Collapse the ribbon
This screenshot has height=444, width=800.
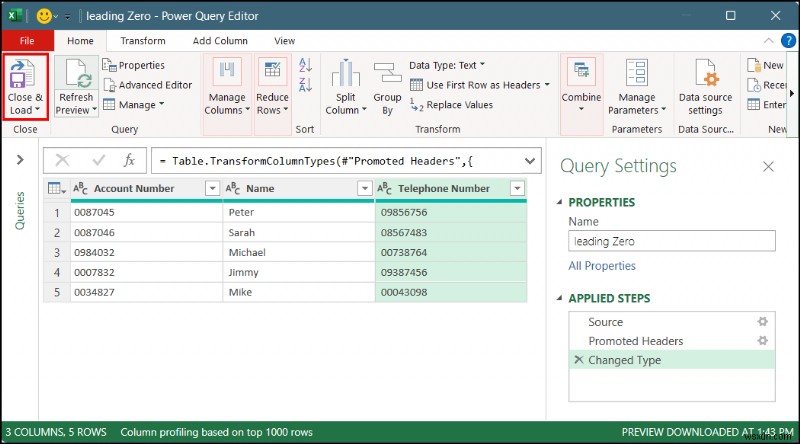[x=768, y=41]
